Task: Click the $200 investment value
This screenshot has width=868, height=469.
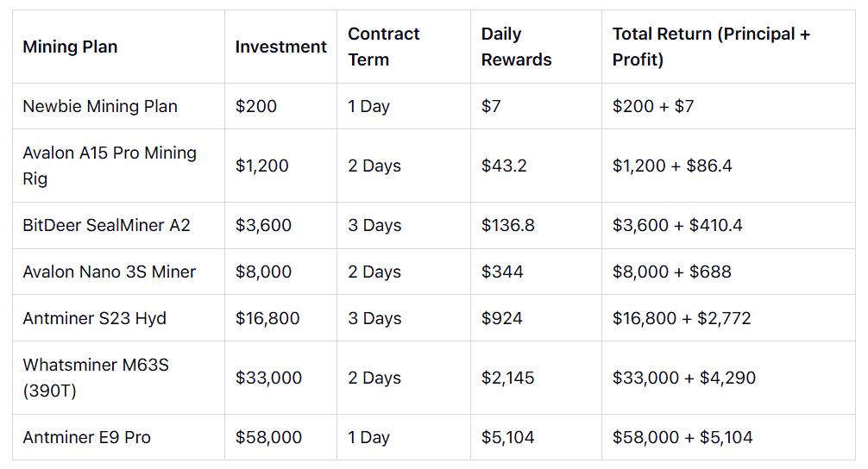Action: [256, 106]
